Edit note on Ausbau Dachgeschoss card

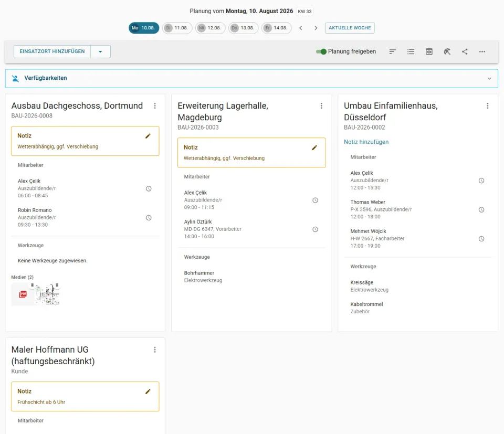148,136
